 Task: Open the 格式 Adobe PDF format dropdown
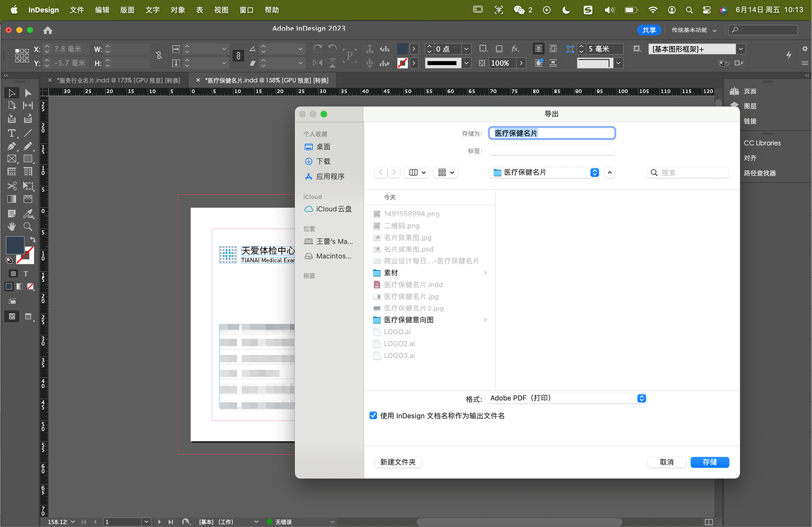(566, 398)
